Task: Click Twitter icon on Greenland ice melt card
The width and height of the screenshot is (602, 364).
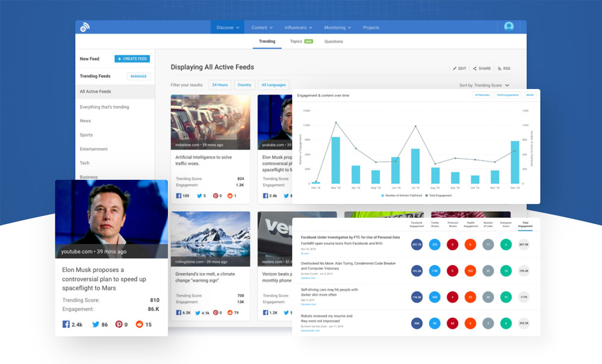Action: coord(197,313)
